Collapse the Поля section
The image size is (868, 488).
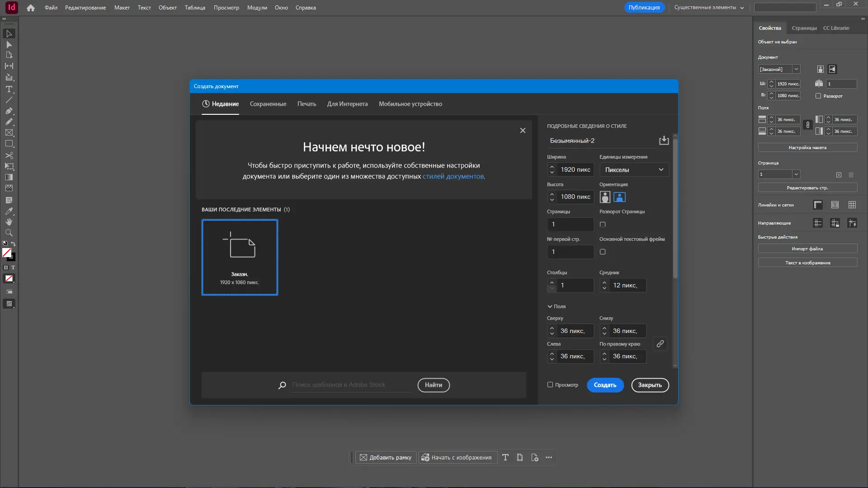550,306
